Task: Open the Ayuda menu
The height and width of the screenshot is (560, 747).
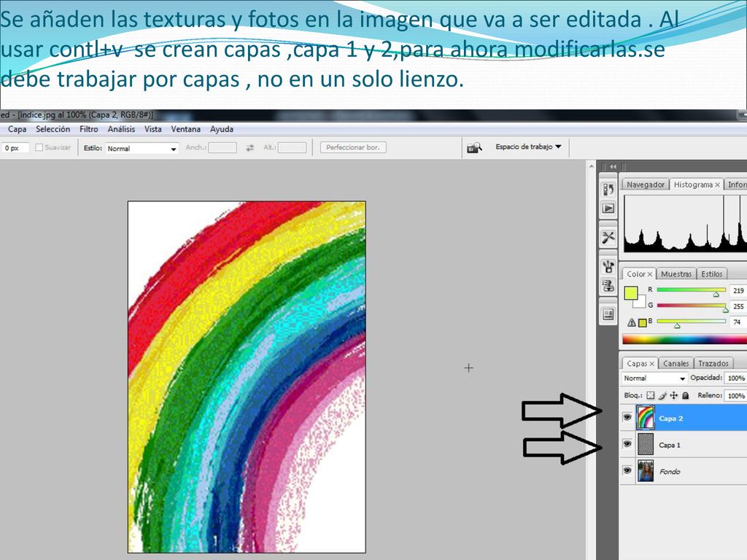Action: point(222,129)
